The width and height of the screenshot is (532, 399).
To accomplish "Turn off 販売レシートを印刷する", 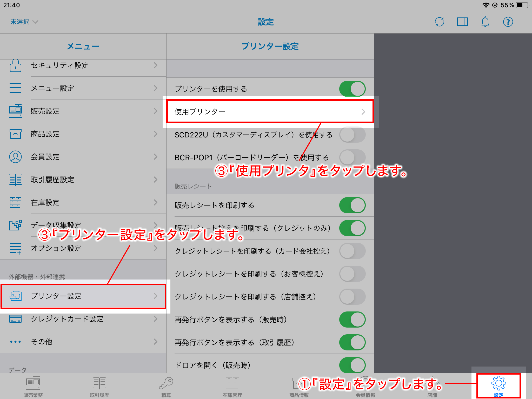I will (x=353, y=205).
